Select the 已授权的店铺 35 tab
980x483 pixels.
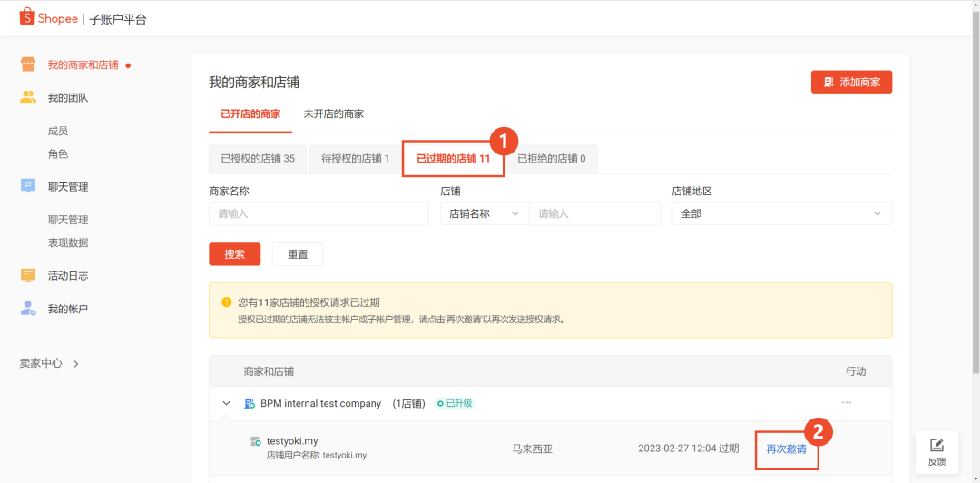pyautogui.click(x=258, y=159)
